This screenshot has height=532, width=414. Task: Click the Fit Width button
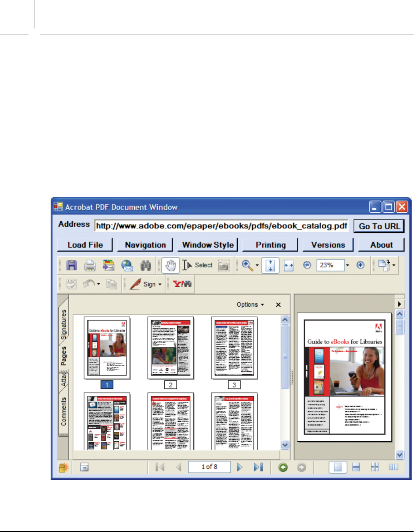click(289, 265)
